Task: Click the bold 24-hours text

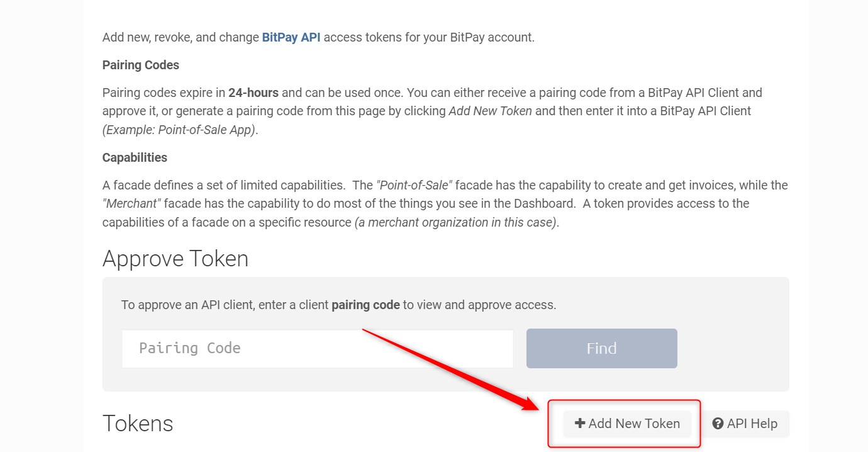Action: point(253,93)
